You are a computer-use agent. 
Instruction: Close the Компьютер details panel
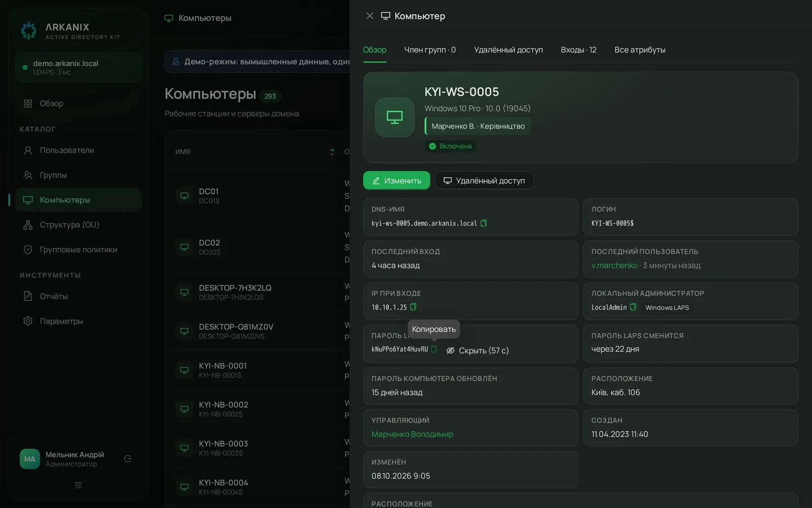pos(369,16)
